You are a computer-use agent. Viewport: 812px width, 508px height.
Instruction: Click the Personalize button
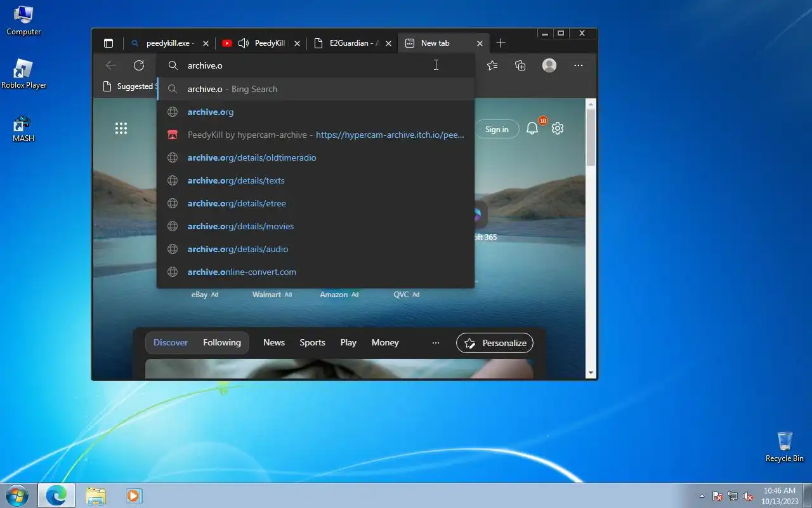click(x=495, y=343)
